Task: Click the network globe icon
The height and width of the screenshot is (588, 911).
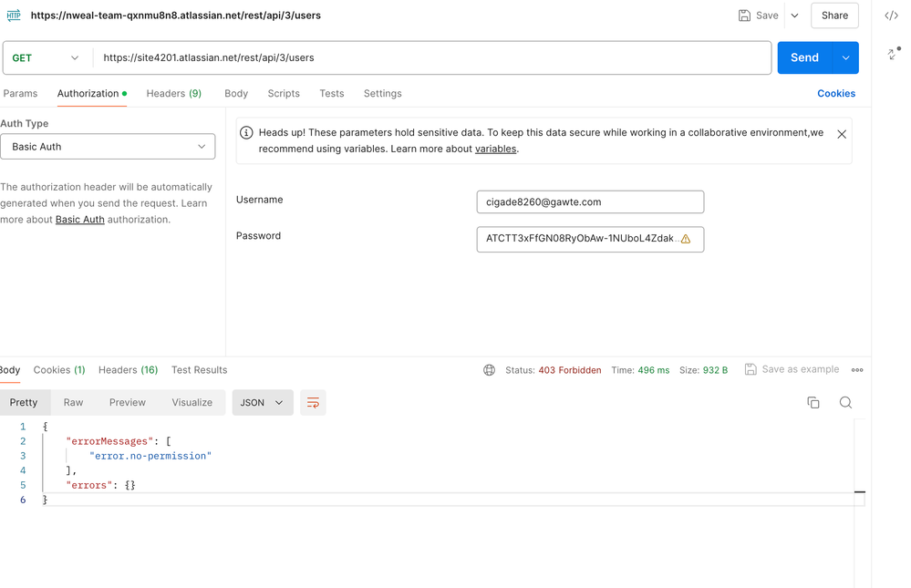Action: pos(489,370)
